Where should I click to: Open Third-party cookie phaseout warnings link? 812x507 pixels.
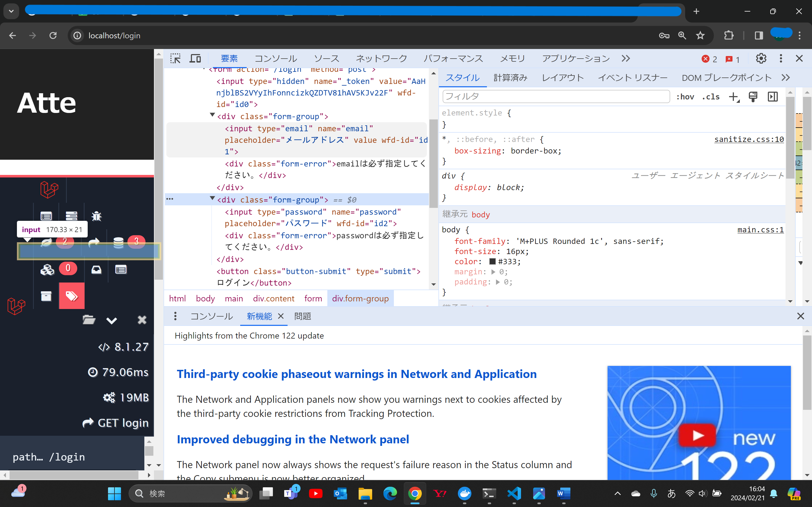(357, 374)
